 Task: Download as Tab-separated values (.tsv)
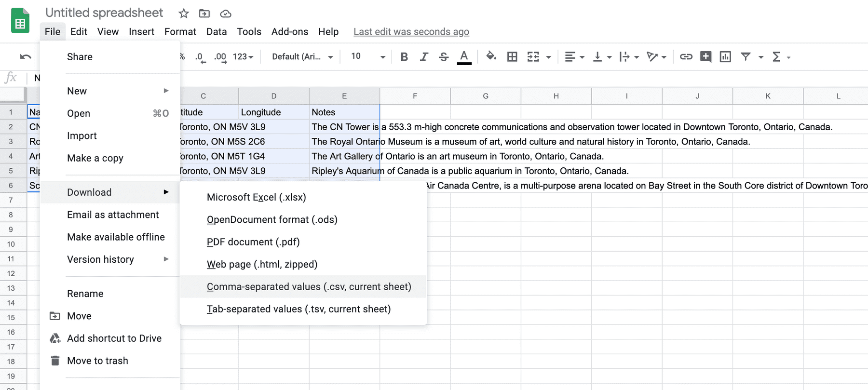303,309
